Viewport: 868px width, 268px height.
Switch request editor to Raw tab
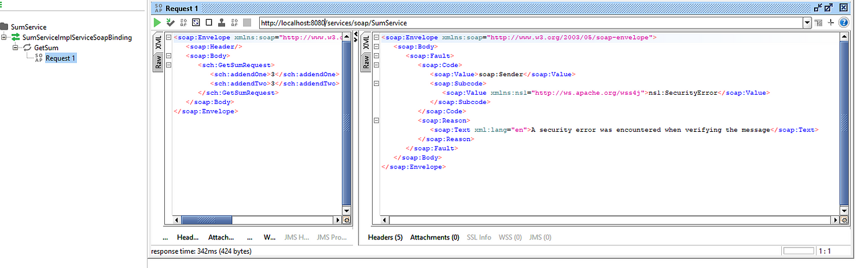pos(158,62)
